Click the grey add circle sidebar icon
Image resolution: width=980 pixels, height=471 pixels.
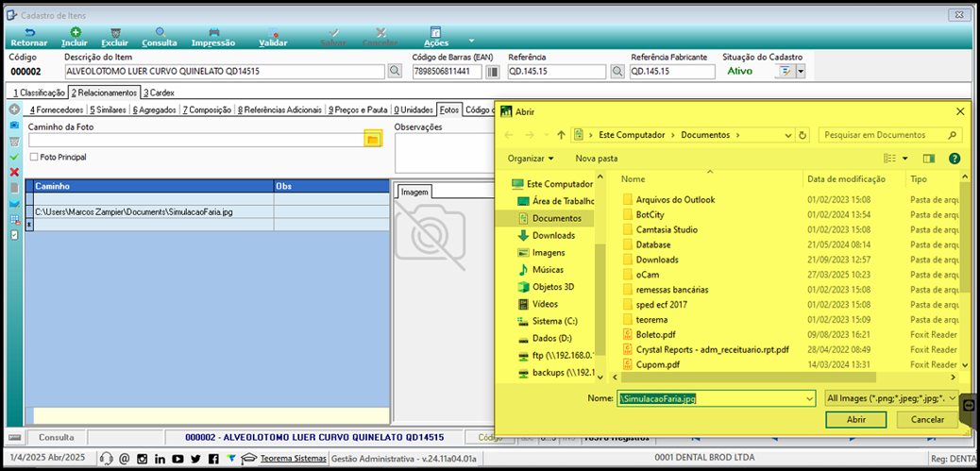[14, 109]
